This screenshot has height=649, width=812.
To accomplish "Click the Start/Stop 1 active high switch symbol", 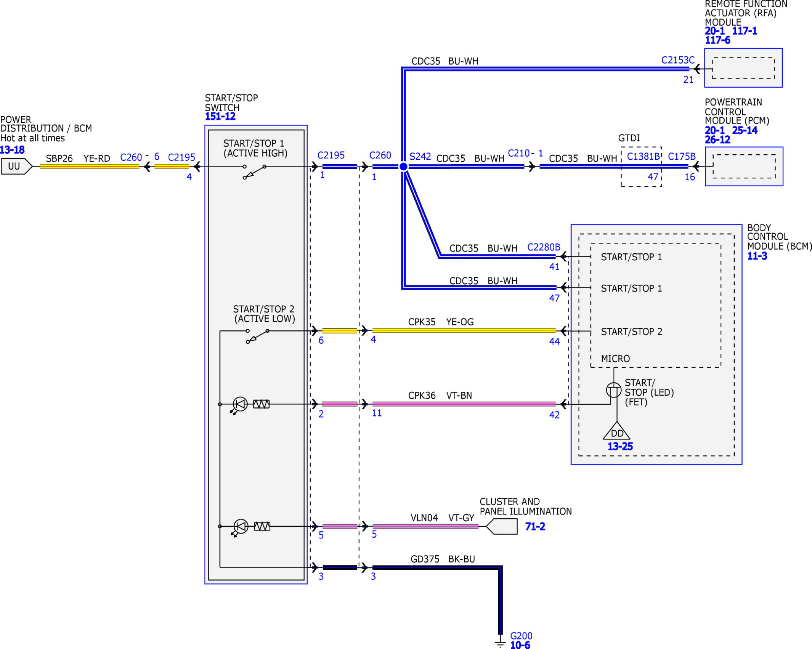I will pos(255,172).
